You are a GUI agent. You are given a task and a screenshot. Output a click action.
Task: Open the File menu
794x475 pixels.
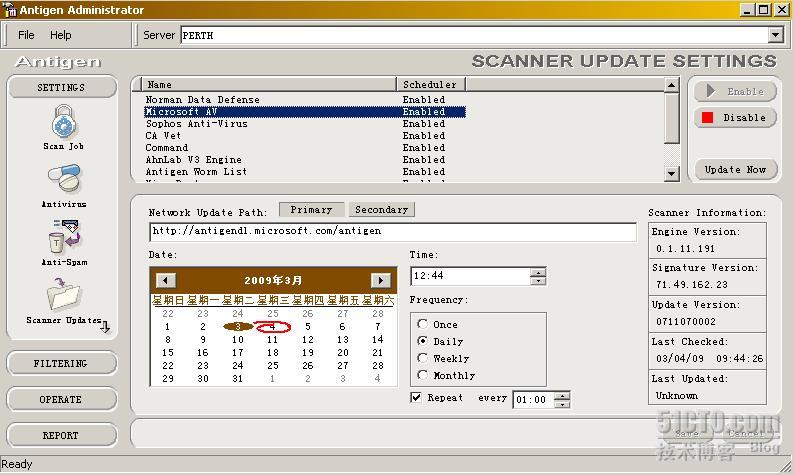[26, 35]
